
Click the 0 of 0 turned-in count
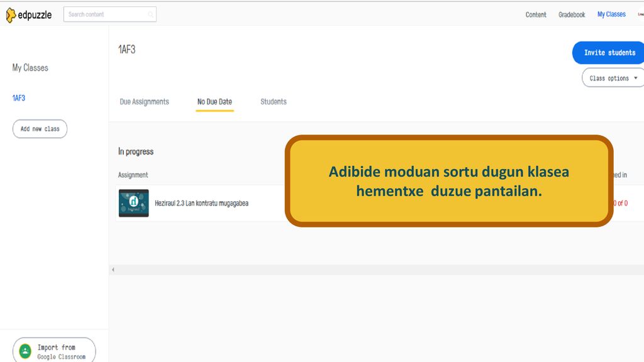[x=621, y=203]
